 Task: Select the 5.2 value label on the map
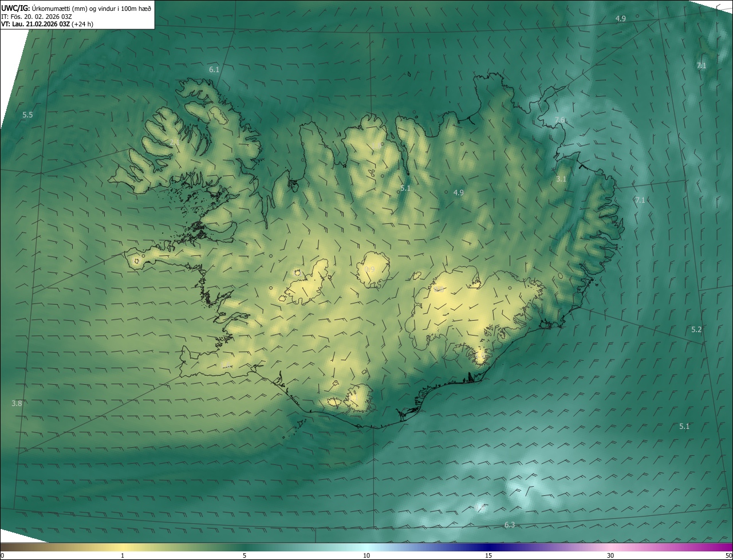point(696,330)
